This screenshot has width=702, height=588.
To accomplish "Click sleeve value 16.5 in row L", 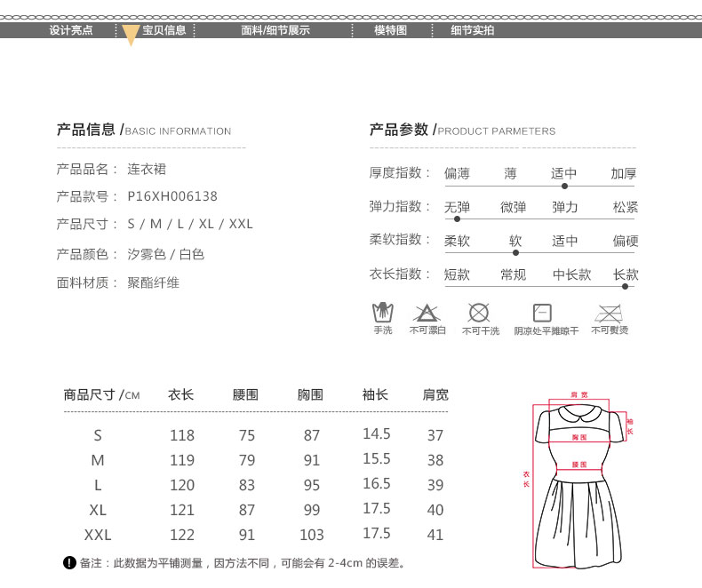I will pos(377,483).
